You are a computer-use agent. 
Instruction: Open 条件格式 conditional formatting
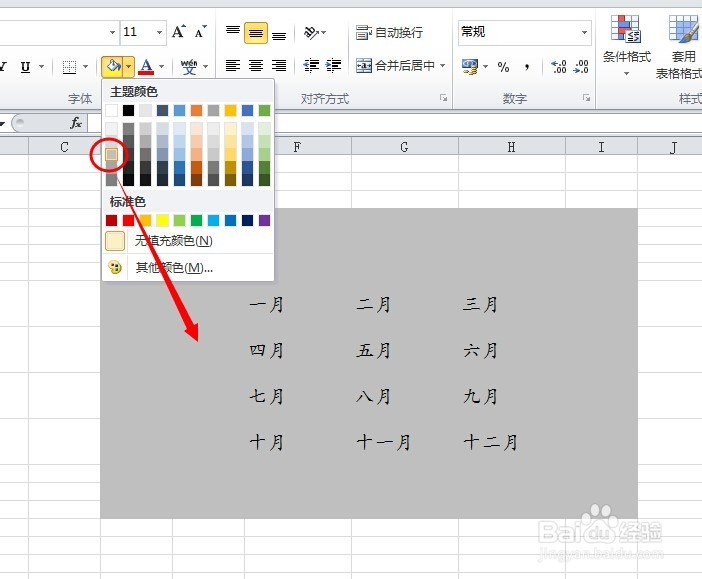click(626, 45)
